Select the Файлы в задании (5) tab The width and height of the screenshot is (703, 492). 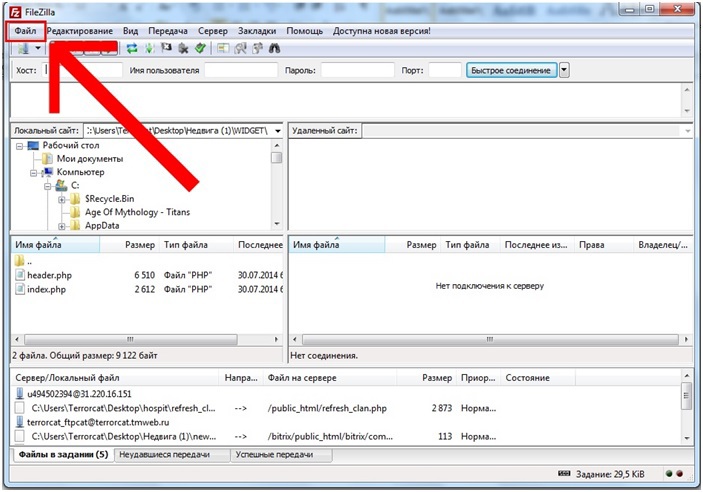[x=63, y=454]
